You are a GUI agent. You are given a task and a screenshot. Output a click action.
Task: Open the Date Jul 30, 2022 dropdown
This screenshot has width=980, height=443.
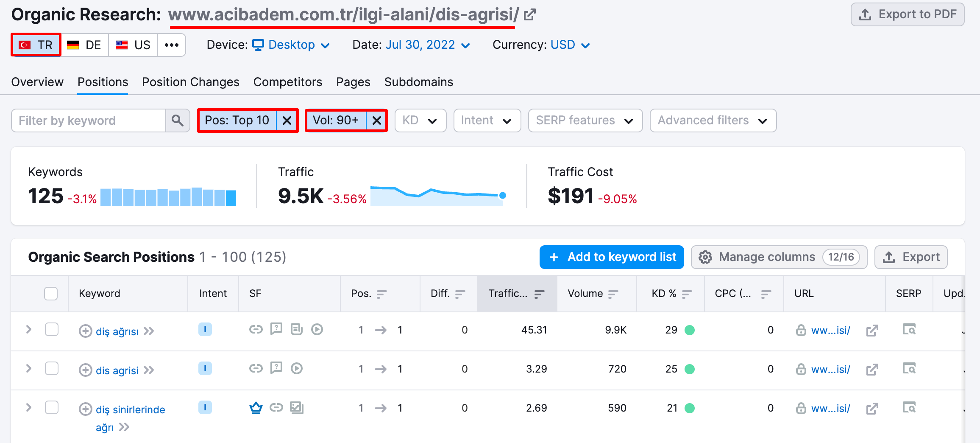pos(428,45)
